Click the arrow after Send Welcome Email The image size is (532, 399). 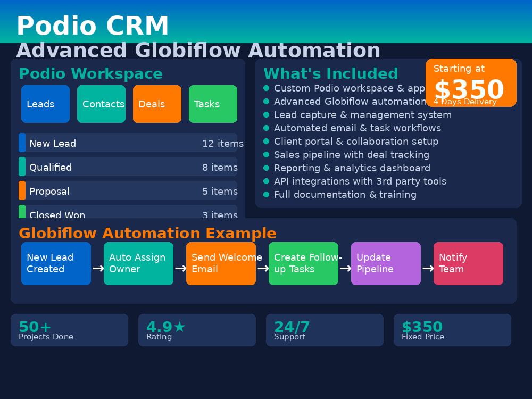(x=263, y=268)
